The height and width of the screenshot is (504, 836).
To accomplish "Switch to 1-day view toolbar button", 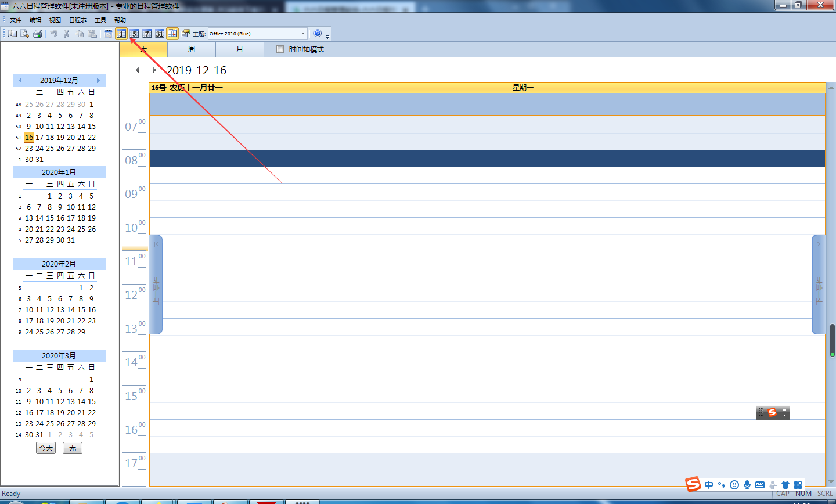I will click(121, 34).
